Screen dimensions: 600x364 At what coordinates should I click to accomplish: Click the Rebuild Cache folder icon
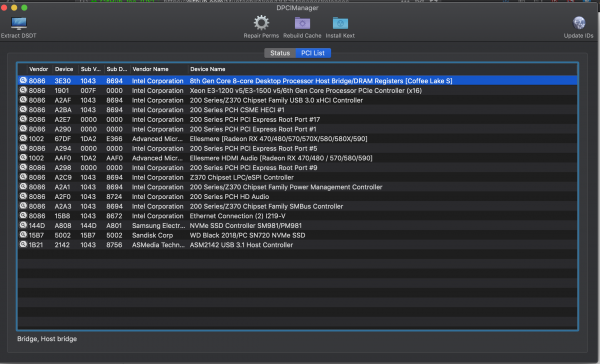tap(302, 23)
